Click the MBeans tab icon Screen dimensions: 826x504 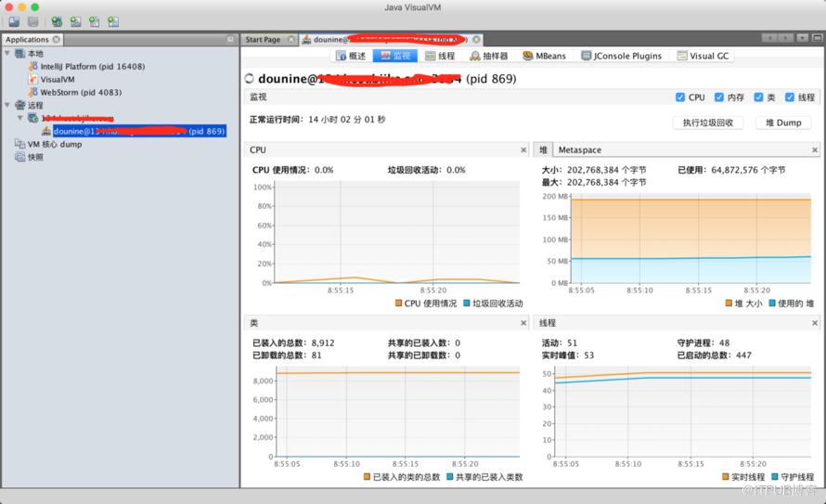click(528, 56)
